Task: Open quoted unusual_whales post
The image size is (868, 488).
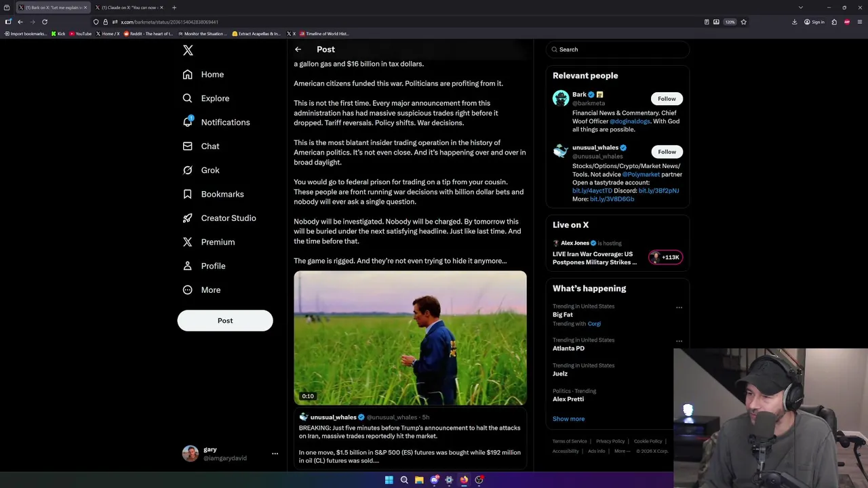Action: tap(410, 439)
